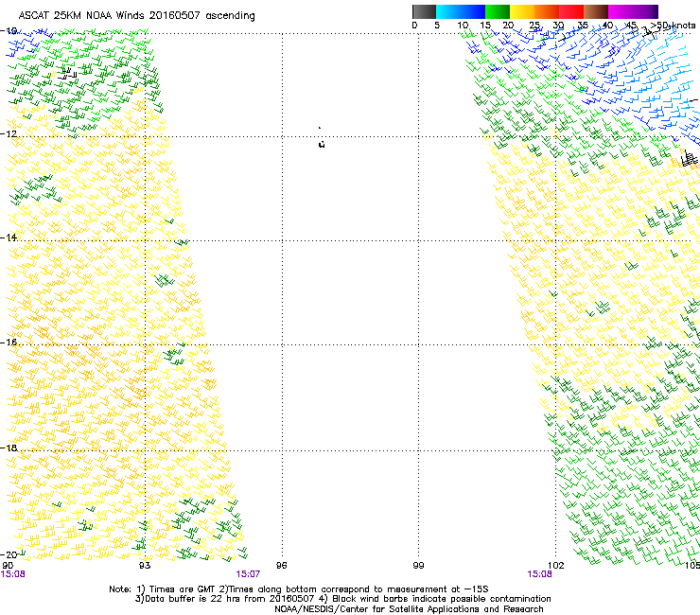Screen dimensions: 700x615
Task: Click the brown 35-40 knots legend swatch
Action: (x=596, y=11)
